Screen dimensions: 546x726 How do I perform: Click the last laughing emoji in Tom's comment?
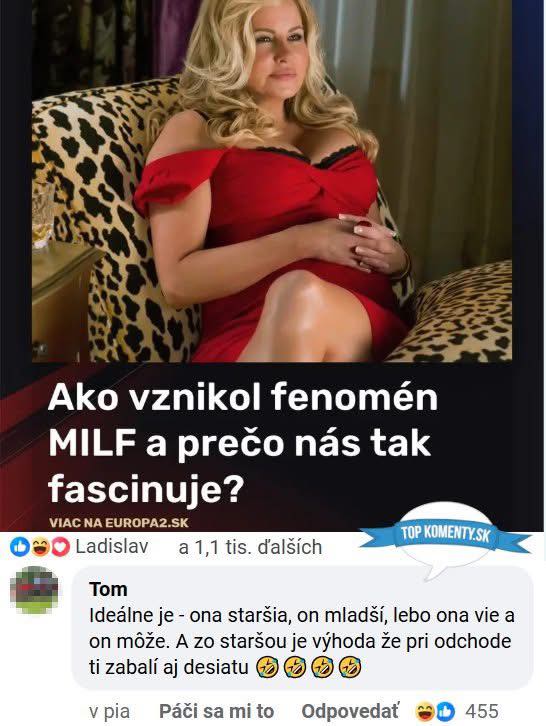tap(350, 667)
